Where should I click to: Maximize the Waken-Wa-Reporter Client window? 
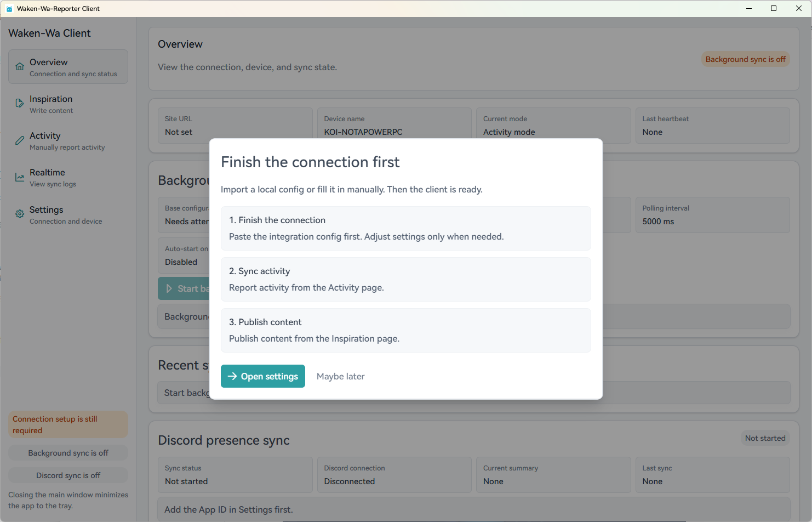pos(774,8)
